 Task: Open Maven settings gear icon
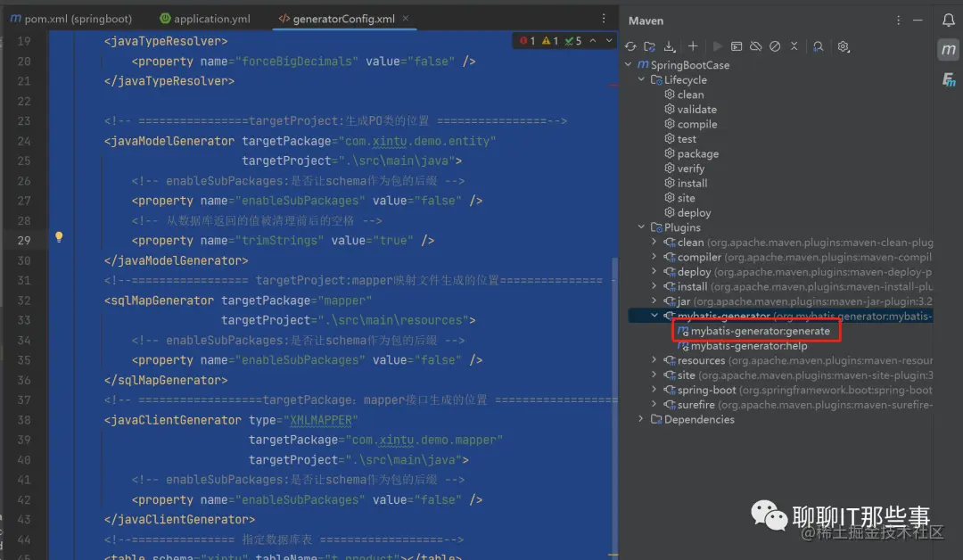[844, 46]
